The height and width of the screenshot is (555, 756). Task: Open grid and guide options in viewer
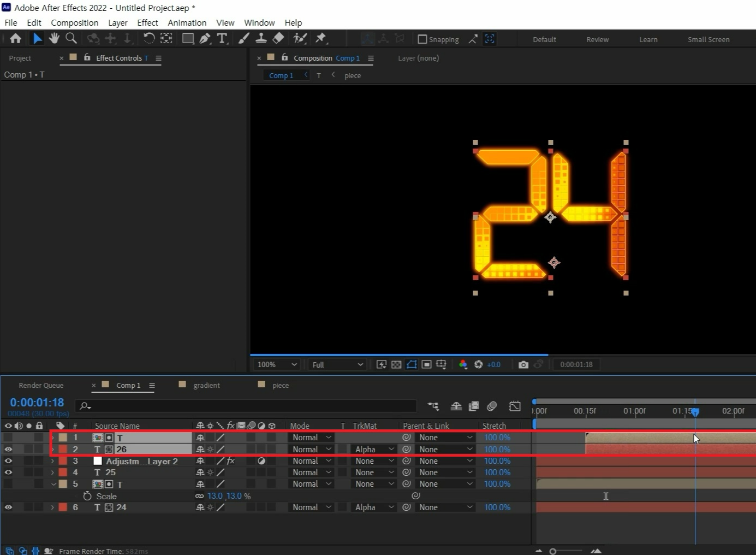tap(441, 364)
